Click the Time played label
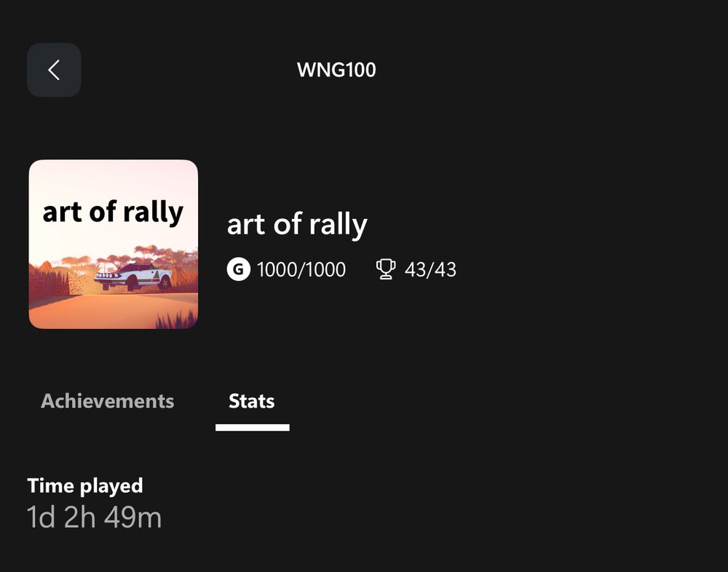Image resolution: width=728 pixels, height=572 pixels. [x=85, y=485]
